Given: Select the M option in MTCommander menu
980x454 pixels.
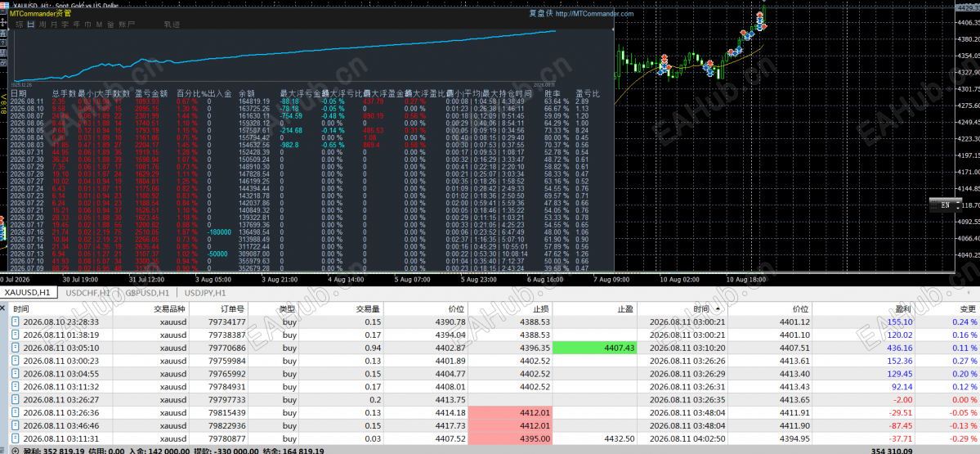Looking at the screenshot, I should point(100,25).
